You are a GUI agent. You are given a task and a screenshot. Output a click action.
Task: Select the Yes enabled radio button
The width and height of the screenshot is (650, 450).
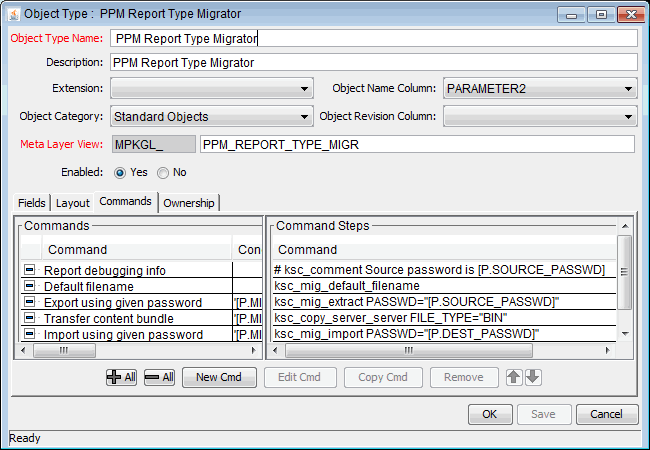(x=121, y=172)
